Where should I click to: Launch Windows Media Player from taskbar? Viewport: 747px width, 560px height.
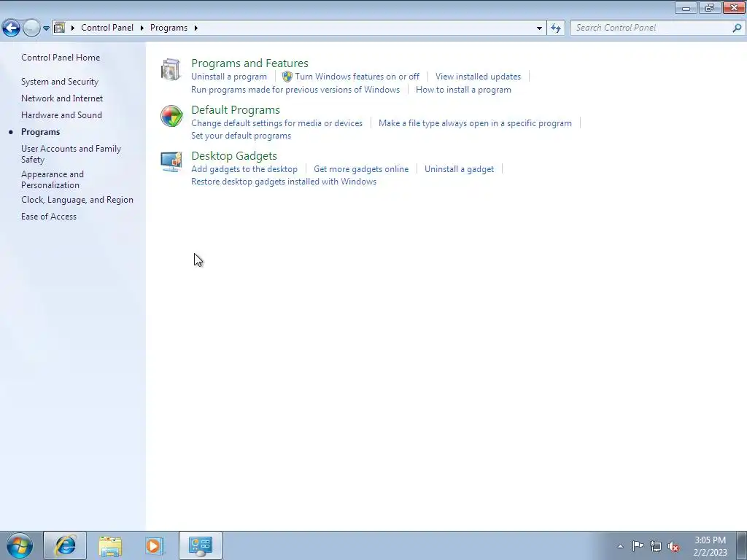click(x=155, y=545)
